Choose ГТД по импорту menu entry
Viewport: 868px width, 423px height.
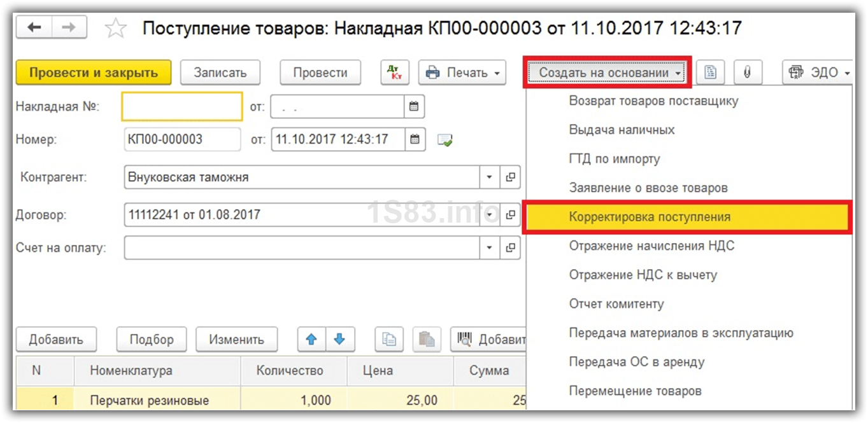614,159
